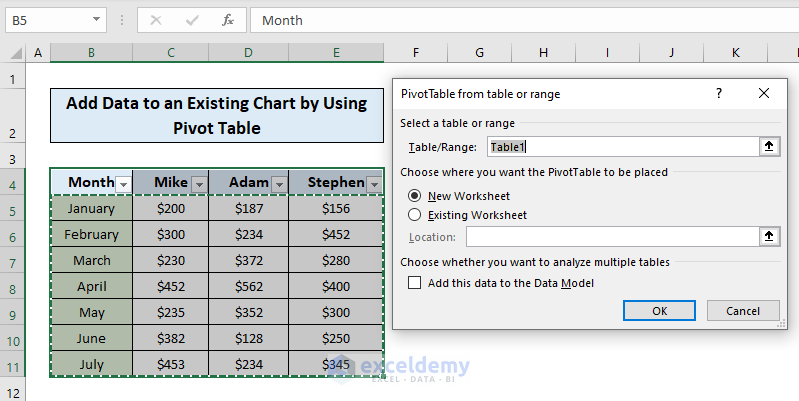Screen dimensions: 799x401
Task: Click the formula bar enter checkmark icon
Action: [x=191, y=20]
